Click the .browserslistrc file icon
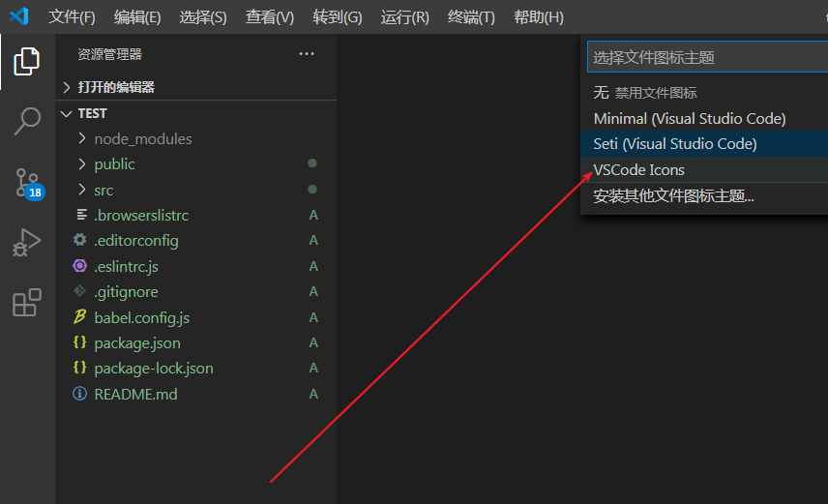Image resolution: width=828 pixels, height=504 pixels. (81, 215)
